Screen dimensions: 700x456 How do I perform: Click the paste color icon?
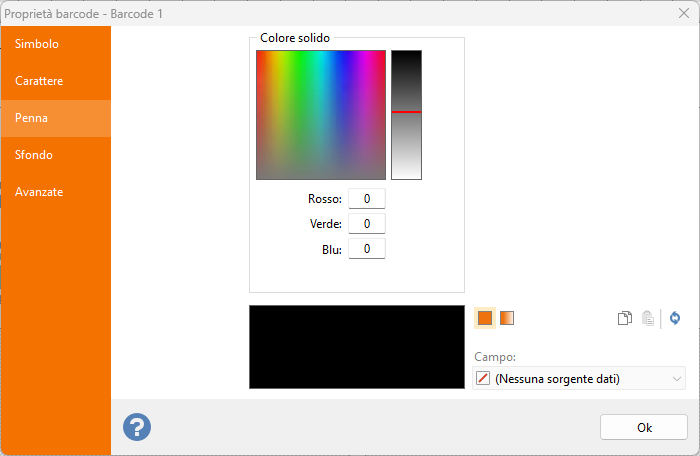pyautogui.click(x=648, y=318)
